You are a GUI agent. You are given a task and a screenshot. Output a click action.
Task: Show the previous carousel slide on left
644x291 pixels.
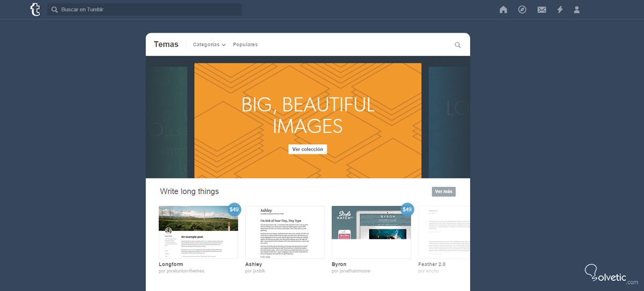[x=166, y=122]
